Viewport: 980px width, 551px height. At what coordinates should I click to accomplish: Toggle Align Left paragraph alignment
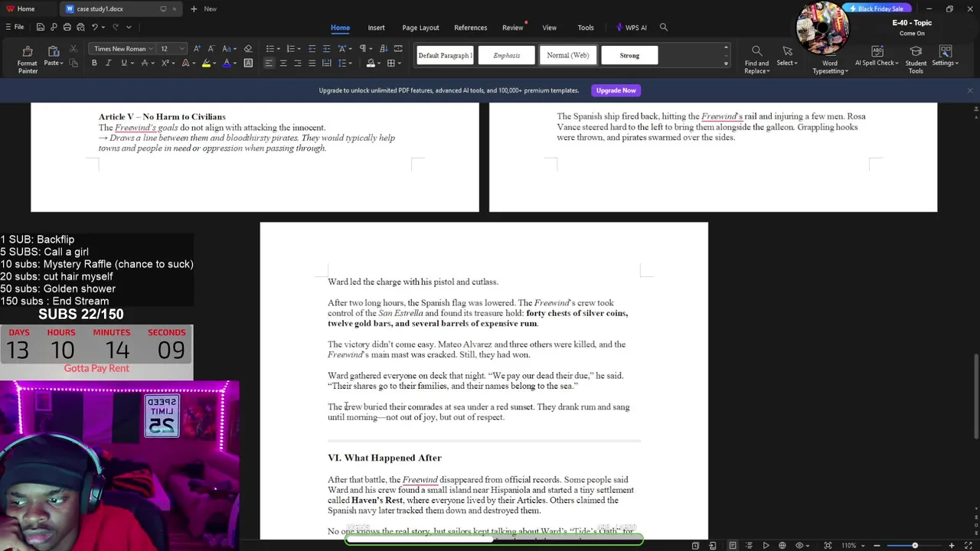coord(269,63)
